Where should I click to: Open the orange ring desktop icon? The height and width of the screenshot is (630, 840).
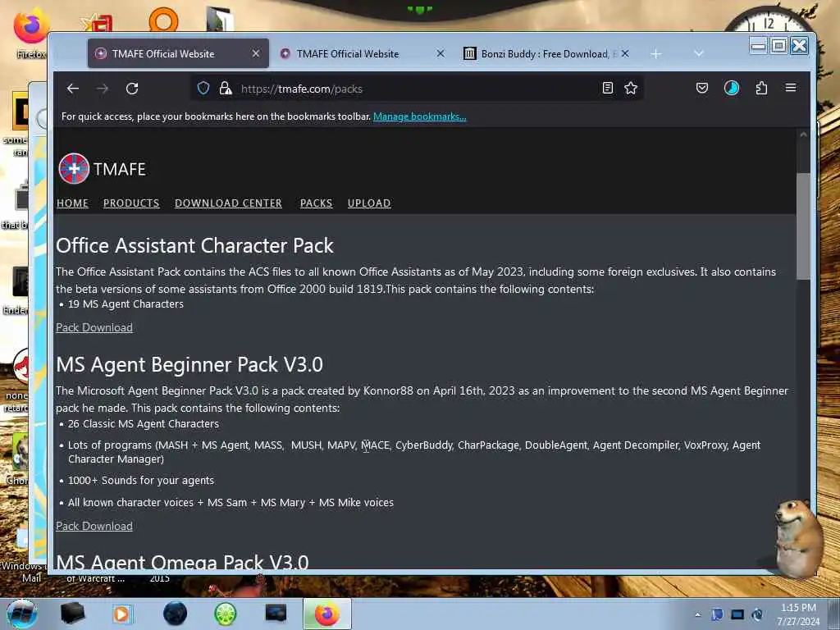[x=163, y=20]
